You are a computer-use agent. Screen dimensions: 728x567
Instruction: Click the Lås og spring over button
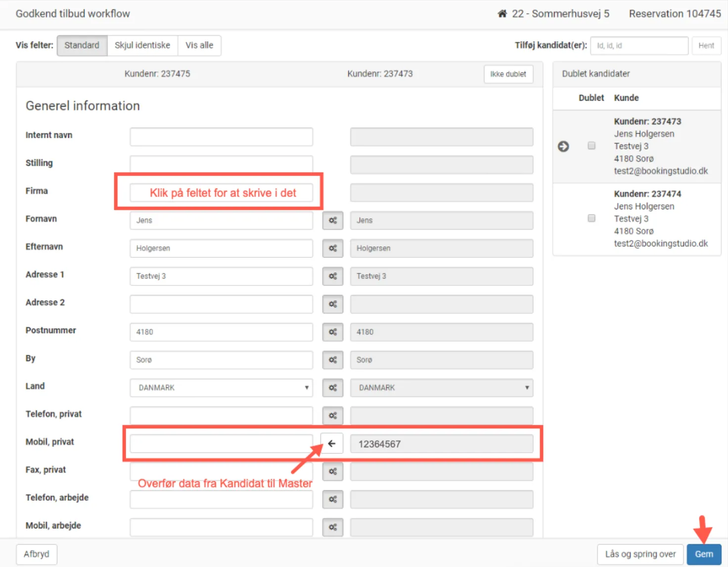coord(640,554)
